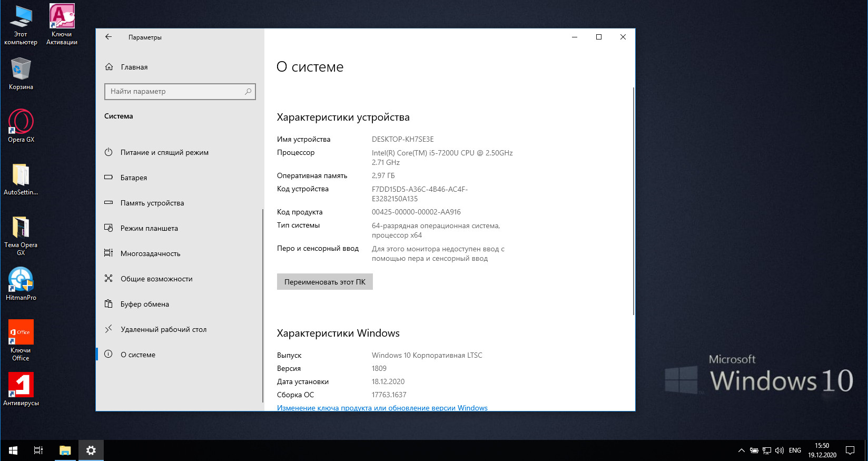The image size is (868, 461).
Task: Open the Батарея settings page
Action: click(x=179, y=178)
